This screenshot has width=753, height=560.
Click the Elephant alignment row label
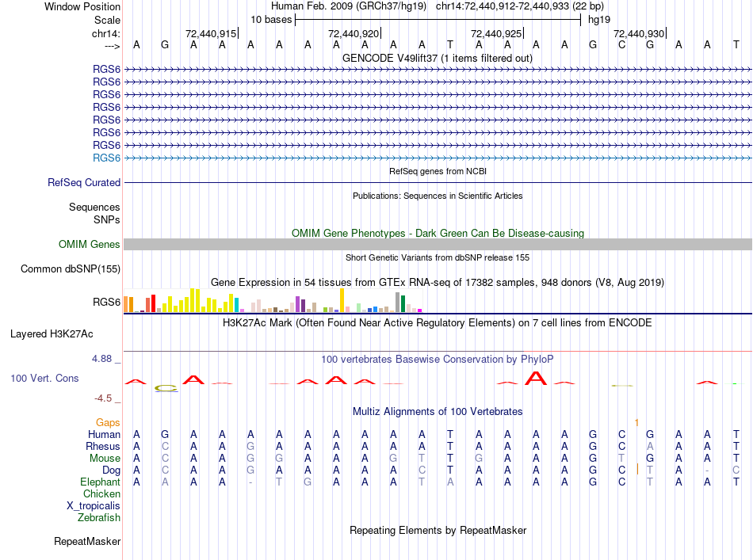point(101,482)
